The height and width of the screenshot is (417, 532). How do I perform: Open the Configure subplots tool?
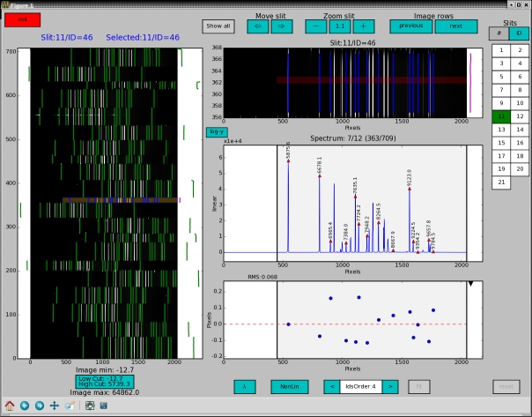(89, 406)
